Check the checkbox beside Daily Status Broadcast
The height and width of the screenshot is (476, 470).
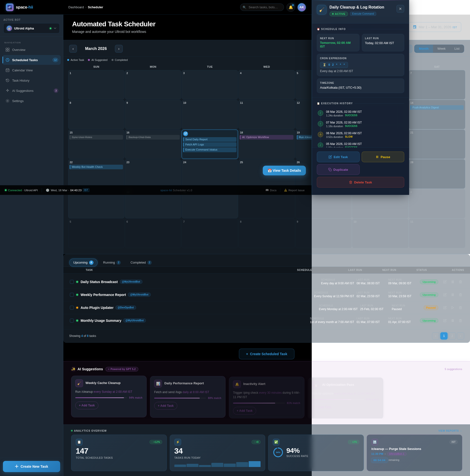(x=72, y=282)
